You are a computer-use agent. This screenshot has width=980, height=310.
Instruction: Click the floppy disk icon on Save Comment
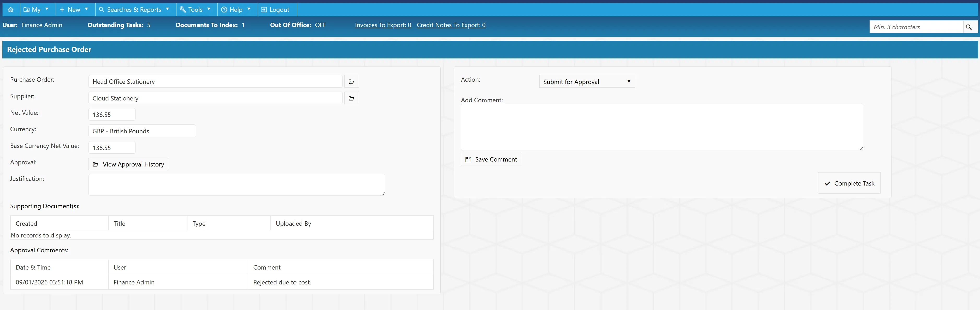[468, 159]
